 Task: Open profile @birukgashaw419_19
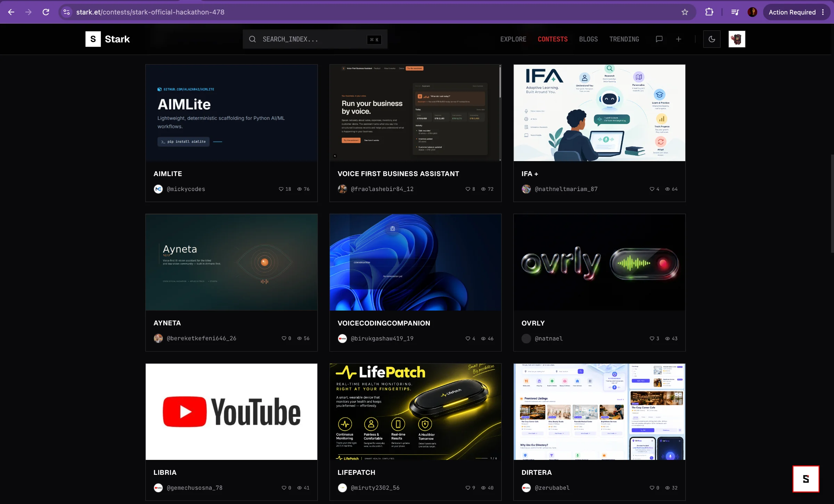click(382, 338)
